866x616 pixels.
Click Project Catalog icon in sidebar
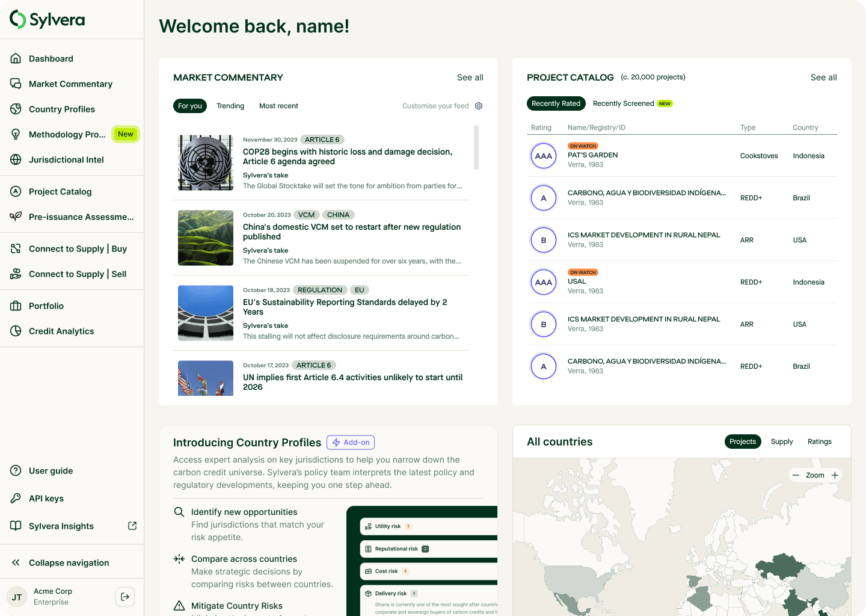pyautogui.click(x=16, y=191)
